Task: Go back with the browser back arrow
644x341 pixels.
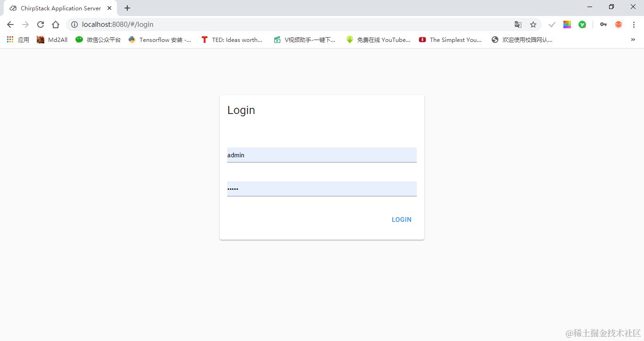Action: (x=10, y=24)
